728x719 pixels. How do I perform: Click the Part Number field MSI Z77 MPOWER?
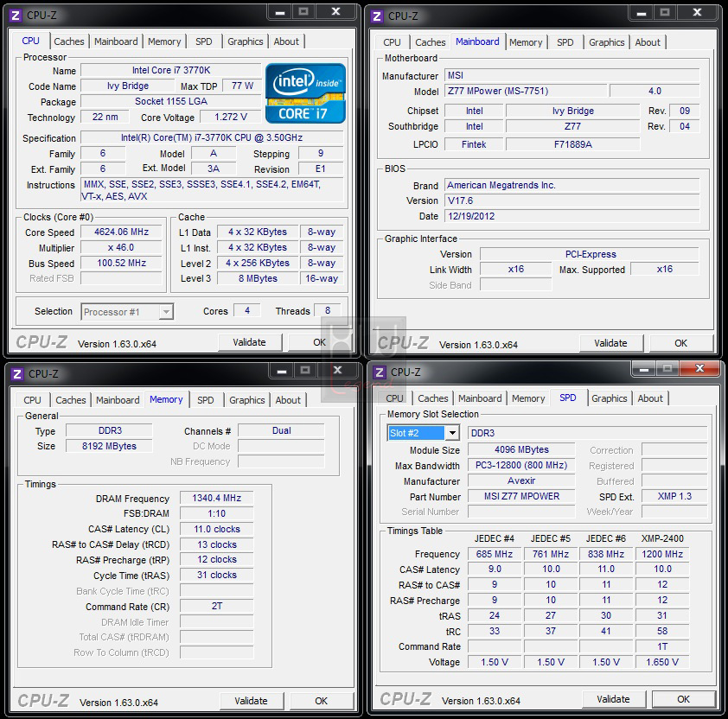click(x=521, y=496)
